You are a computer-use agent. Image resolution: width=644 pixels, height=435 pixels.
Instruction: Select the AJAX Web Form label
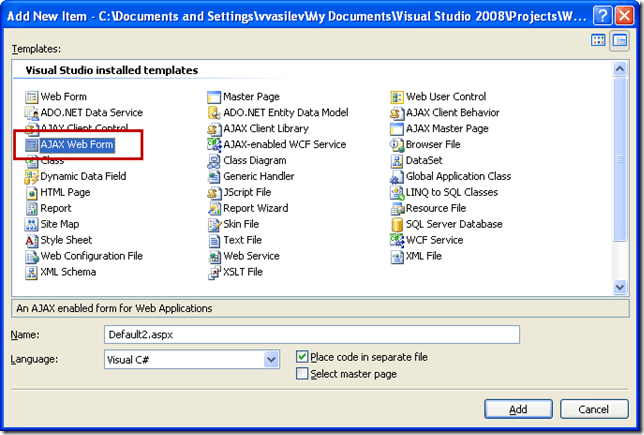pyautogui.click(x=77, y=145)
